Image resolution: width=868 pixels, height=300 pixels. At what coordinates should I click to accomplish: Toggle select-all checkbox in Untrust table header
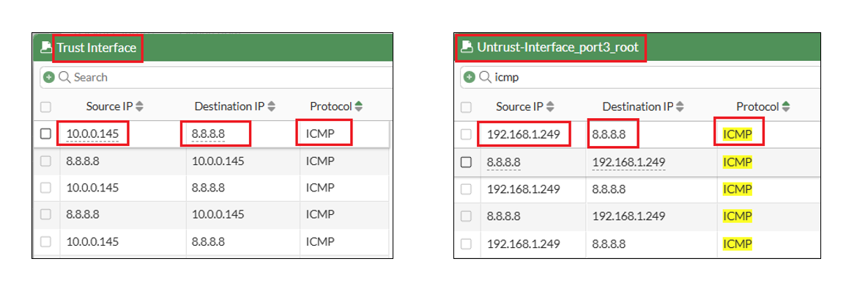click(x=466, y=107)
